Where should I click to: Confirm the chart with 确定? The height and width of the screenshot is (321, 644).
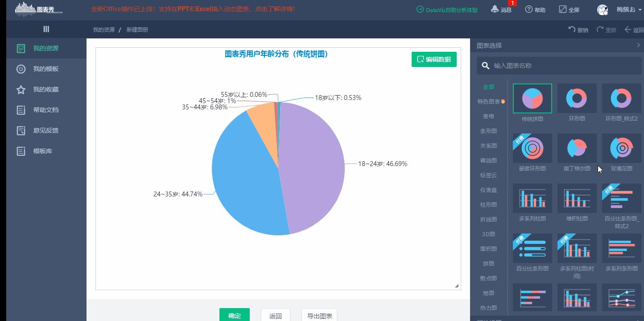tap(234, 315)
